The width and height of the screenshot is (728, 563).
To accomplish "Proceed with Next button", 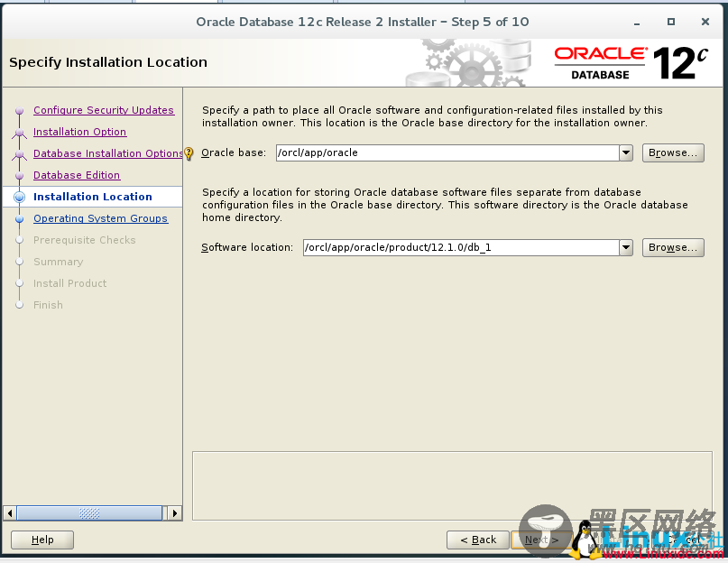I will pyautogui.click(x=541, y=540).
